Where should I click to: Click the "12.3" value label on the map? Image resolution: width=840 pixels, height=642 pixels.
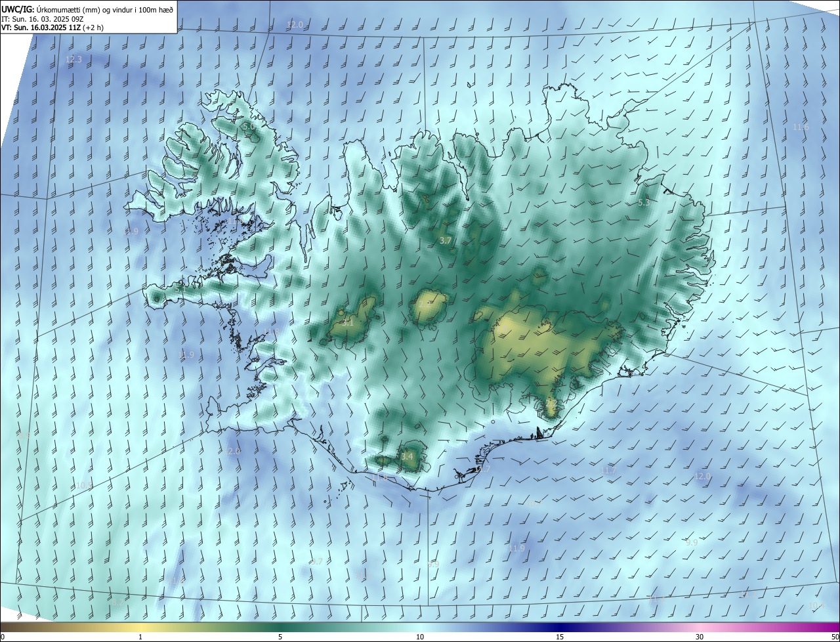[73, 60]
